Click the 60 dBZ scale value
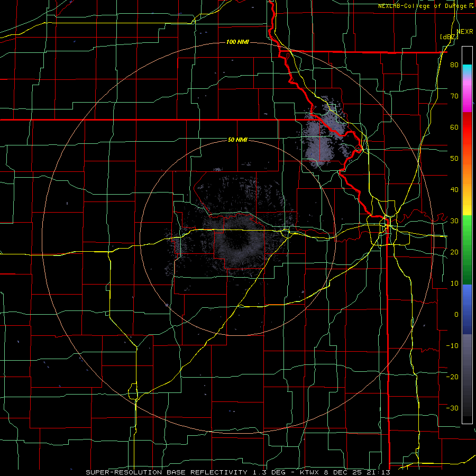This screenshot has height=476, width=476. pyautogui.click(x=454, y=127)
